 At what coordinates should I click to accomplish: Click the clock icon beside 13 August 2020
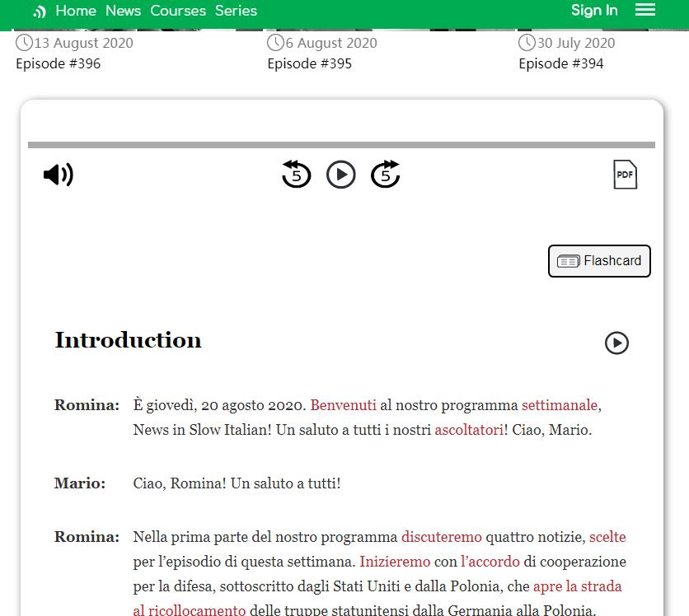[24, 43]
